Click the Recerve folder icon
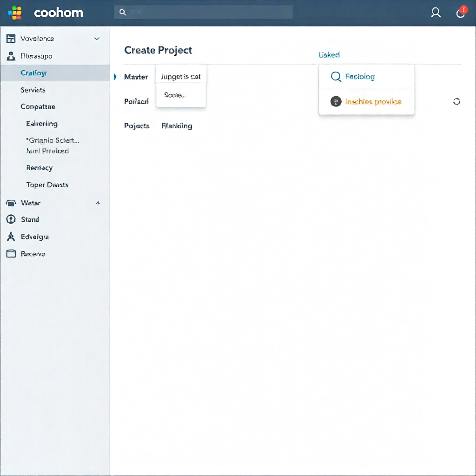Screen dimensions: 476x476 [x=11, y=254]
